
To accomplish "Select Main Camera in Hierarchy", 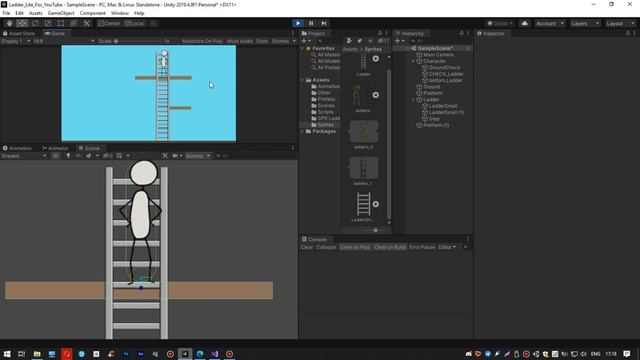I will [438, 55].
